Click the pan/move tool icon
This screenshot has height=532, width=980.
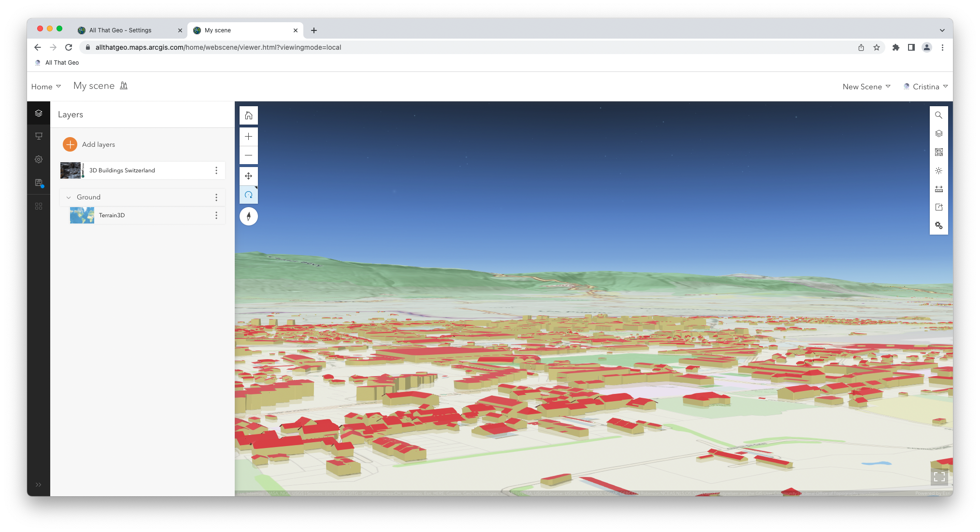point(248,176)
